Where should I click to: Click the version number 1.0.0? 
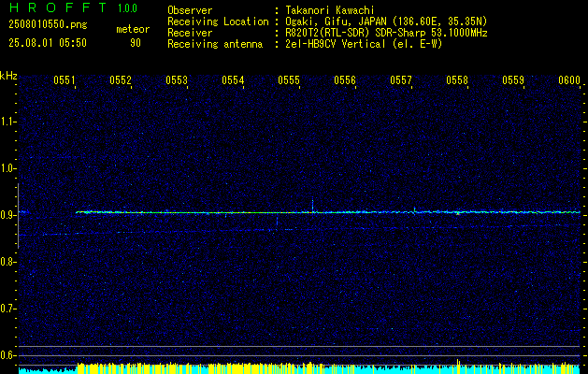127,8
